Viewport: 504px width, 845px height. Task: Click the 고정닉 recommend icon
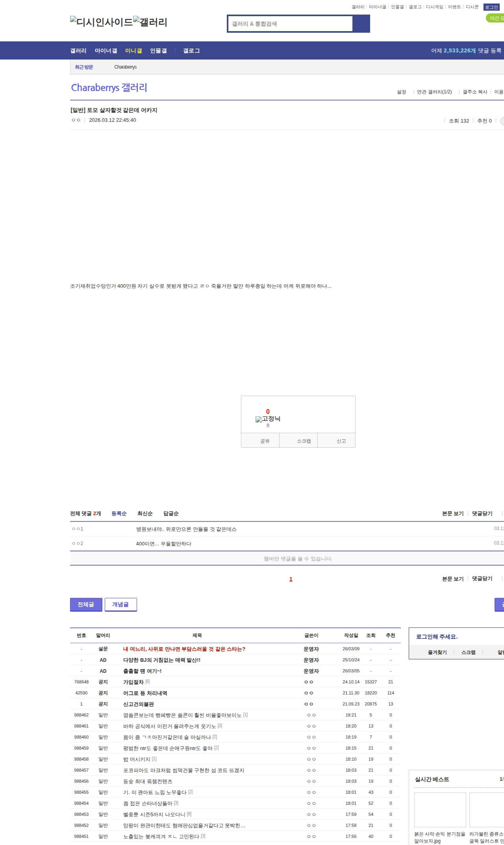pos(268,419)
